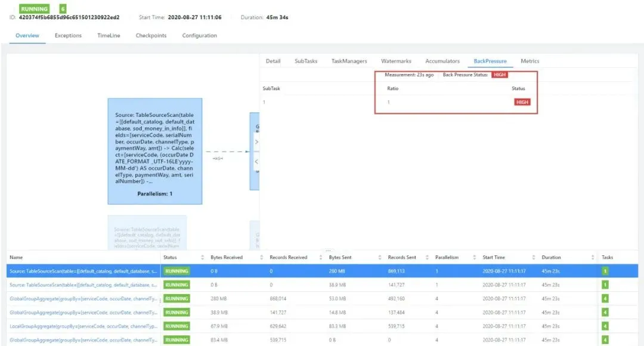
Task: Click the faded second source node in graph
Action: click(147, 232)
